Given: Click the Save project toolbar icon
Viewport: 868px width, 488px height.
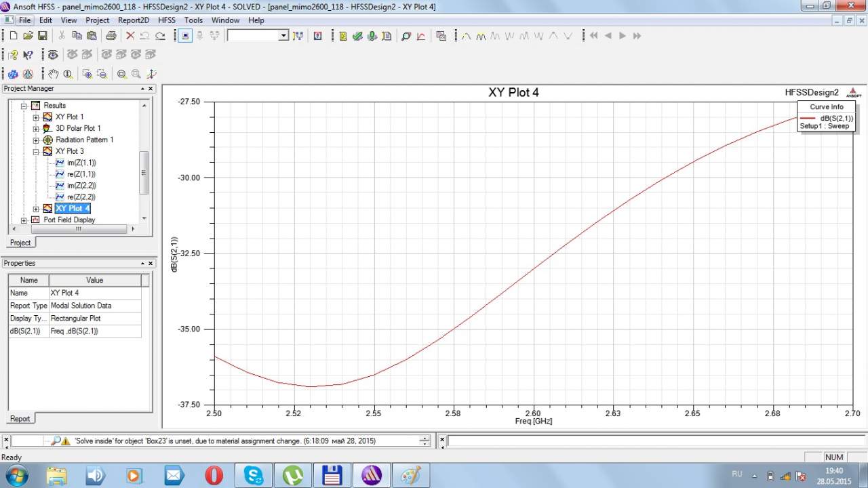Looking at the screenshot, I should [42, 36].
